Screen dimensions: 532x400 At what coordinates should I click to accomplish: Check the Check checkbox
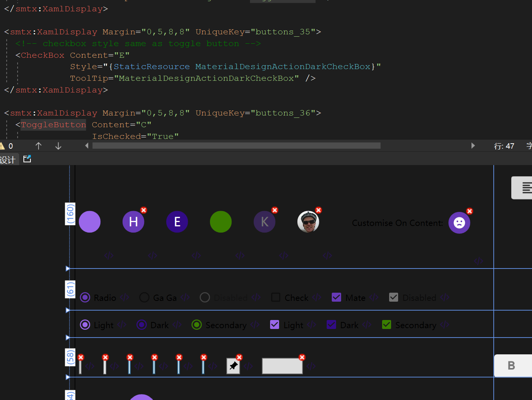click(x=276, y=297)
